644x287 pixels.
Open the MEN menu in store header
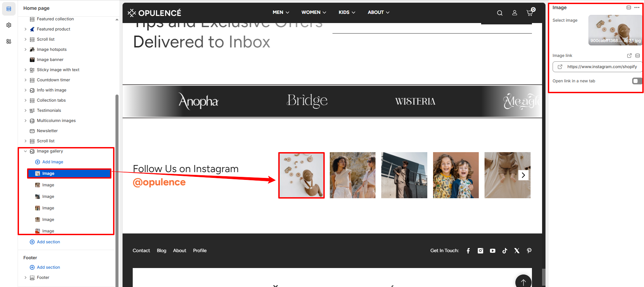(x=281, y=12)
